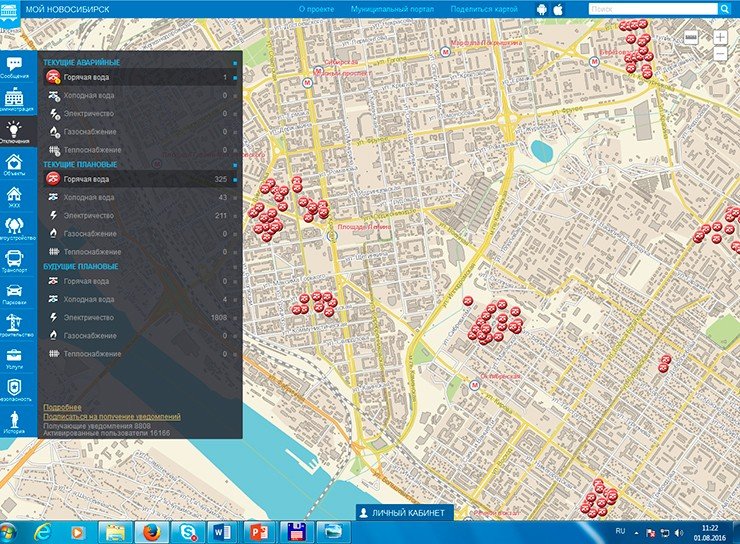Open Firefox from the taskbar
This screenshot has width=740, height=544.
click(151, 533)
